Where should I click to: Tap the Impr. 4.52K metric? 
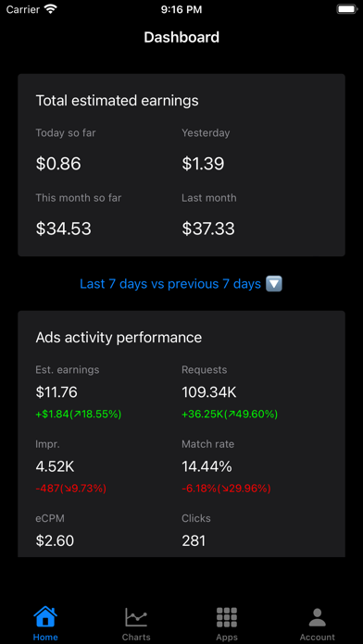tap(55, 466)
